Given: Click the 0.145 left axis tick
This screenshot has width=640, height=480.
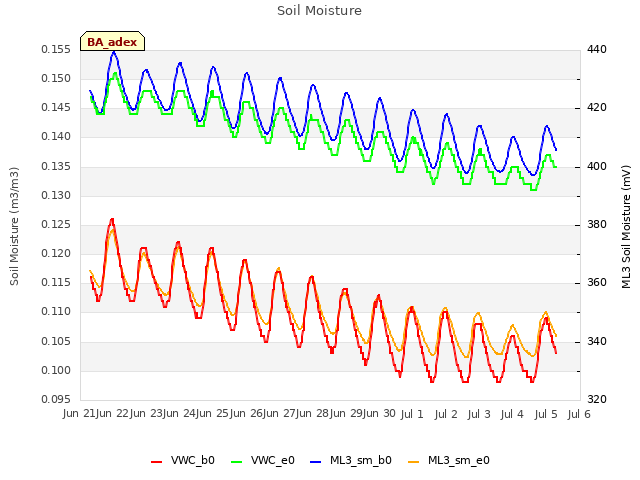Looking at the screenshot, I should point(56,108).
